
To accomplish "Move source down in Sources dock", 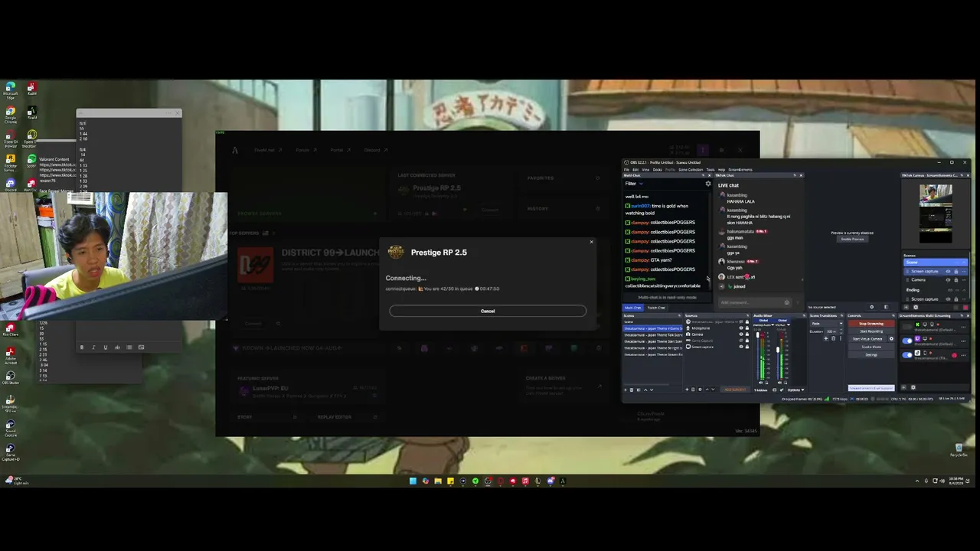I will click(x=713, y=390).
